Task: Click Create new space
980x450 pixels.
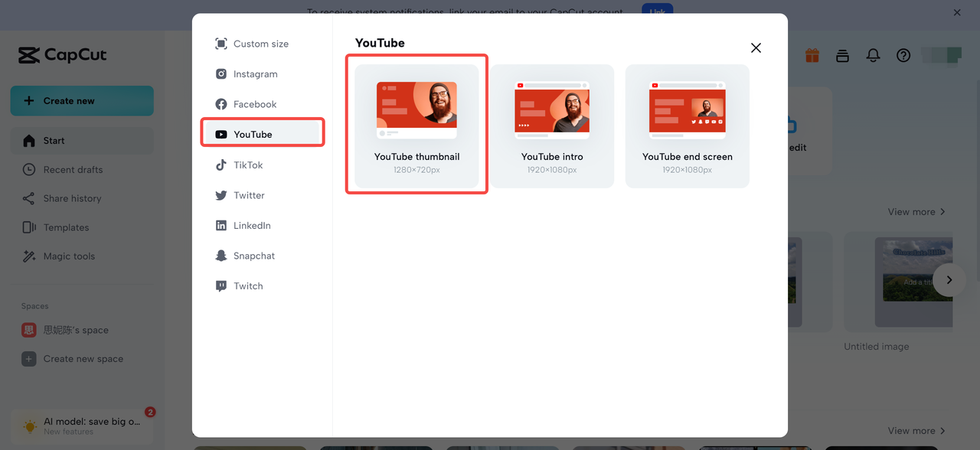Action: coord(82,359)
